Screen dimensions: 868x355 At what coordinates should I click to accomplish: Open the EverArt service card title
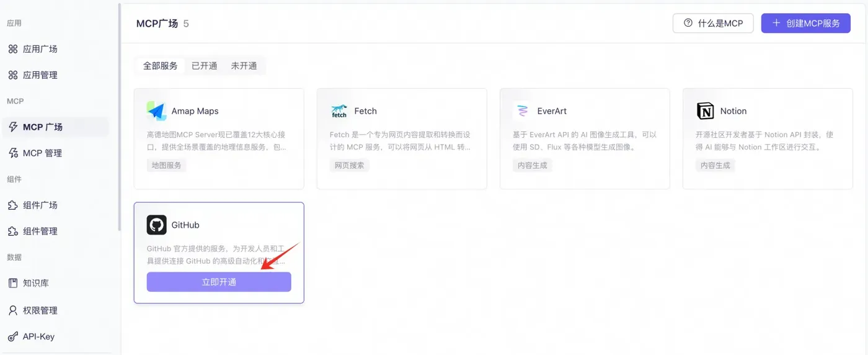(x=552, y=111)
